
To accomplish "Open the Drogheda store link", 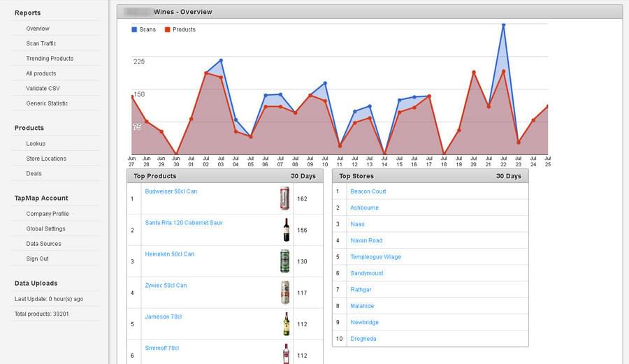I will 363,339.
